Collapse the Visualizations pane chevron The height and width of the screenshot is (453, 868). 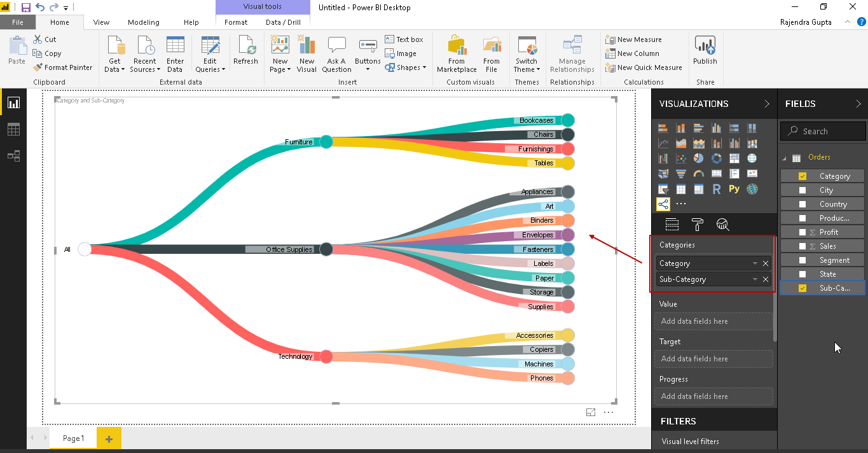(766, 104)
